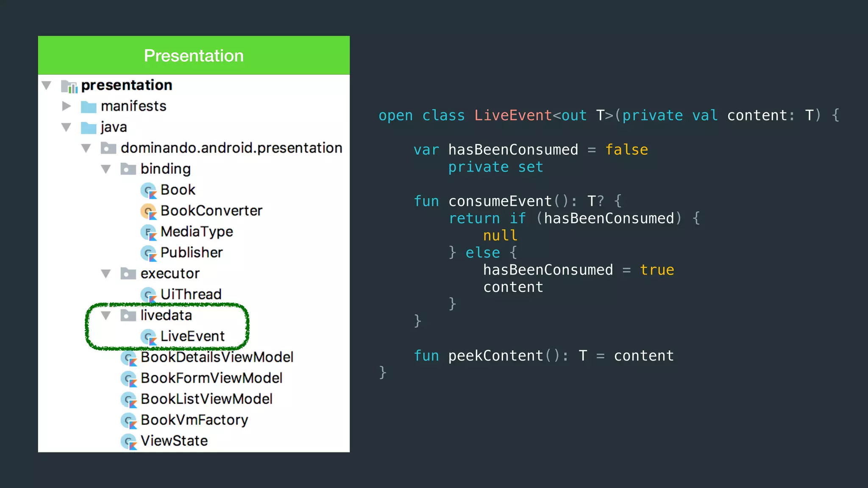Open the BookListViewModel file
Viewport: 868px width, 488px height.
[206, 399]
